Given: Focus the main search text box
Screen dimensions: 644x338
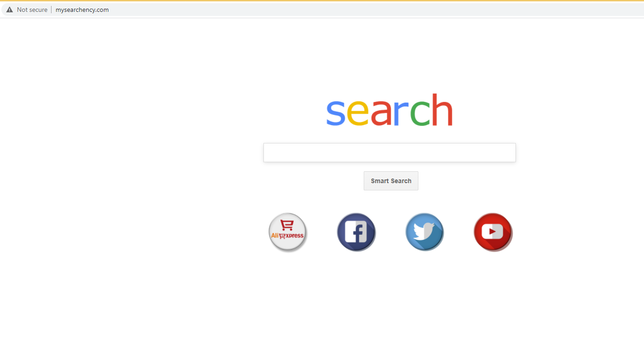Looking at the screenshot, I should (x=389, y=153).
